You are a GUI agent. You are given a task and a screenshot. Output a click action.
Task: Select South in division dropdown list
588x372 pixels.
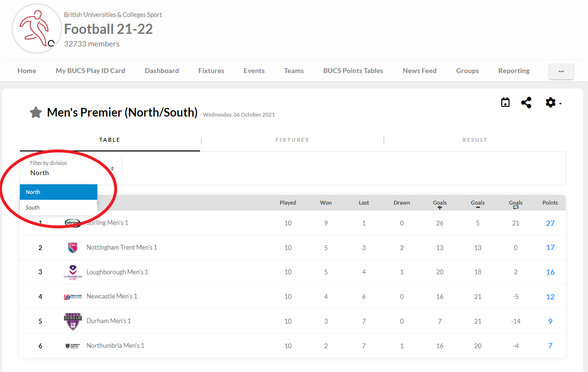pos(59,208)
